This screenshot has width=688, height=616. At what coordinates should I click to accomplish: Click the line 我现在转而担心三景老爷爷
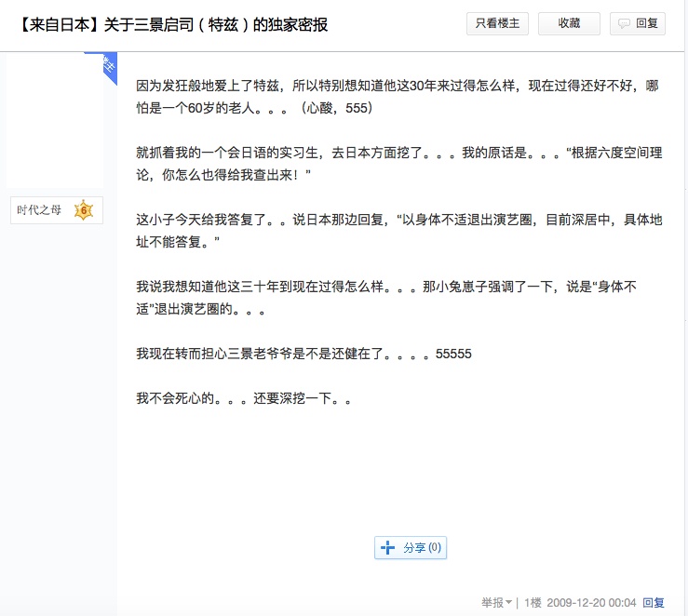point(304,354)
